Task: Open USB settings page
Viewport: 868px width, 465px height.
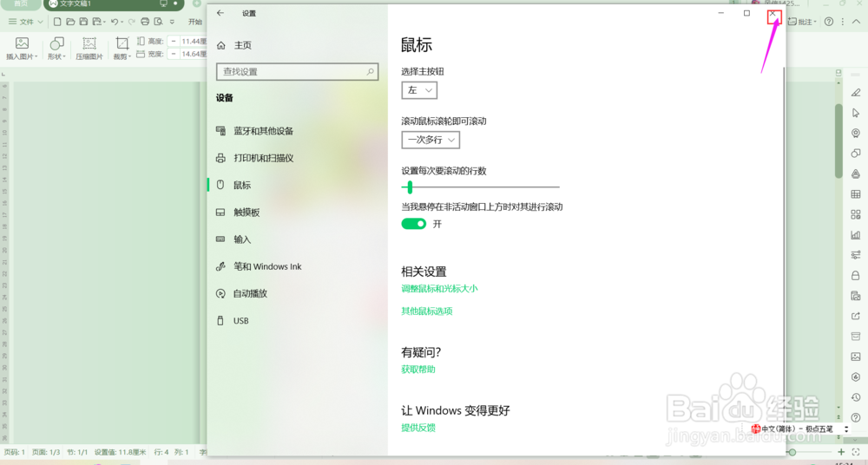Action: tap(232, 321)
